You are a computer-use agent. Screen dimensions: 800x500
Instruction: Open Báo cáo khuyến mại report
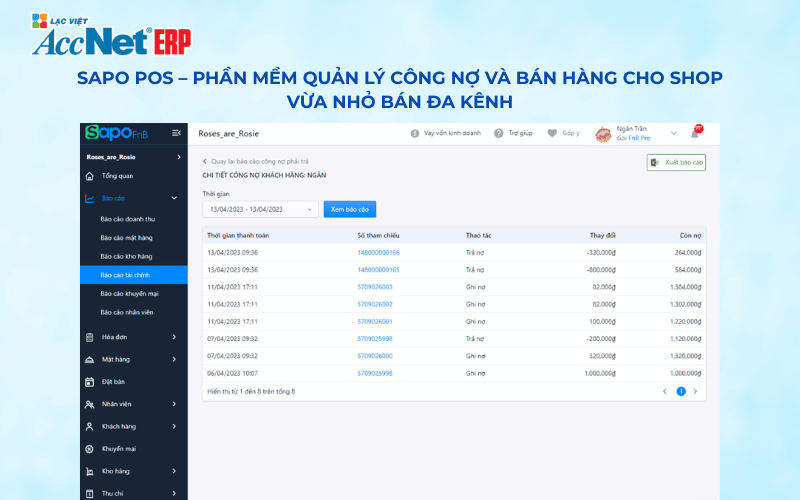coord(129,294)
